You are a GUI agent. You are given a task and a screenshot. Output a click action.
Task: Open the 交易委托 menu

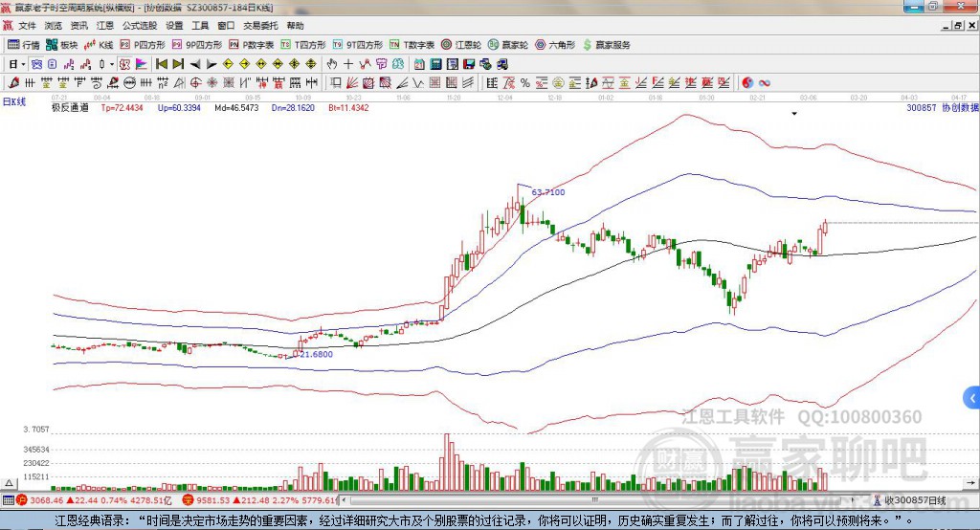click(x=260, y=26)
